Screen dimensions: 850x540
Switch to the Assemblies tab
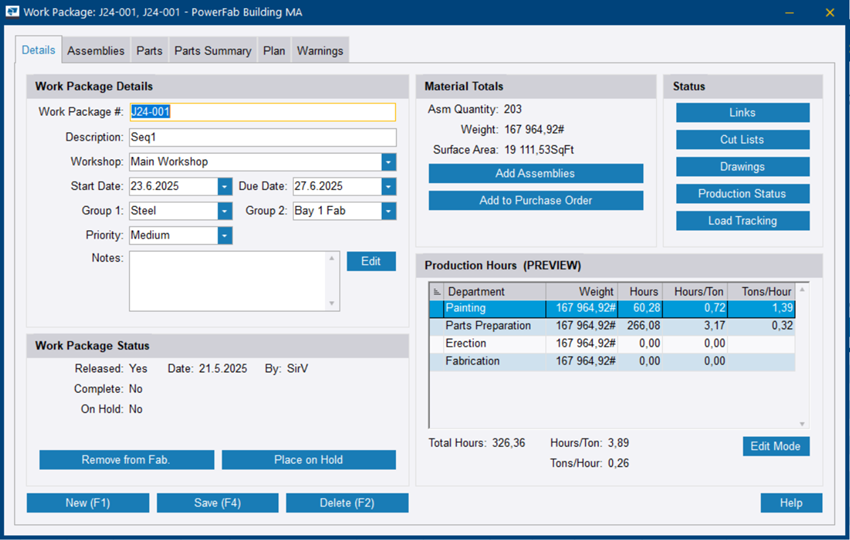96,51
